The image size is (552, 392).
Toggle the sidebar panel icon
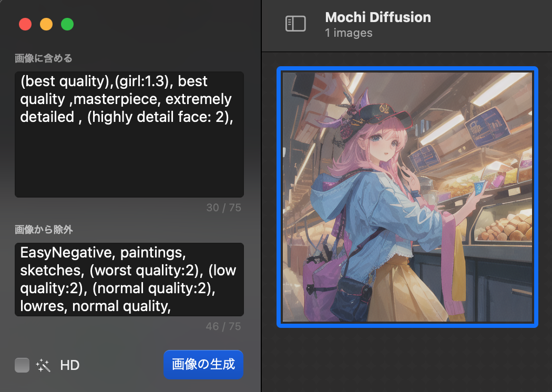click(x=295, y=24)
